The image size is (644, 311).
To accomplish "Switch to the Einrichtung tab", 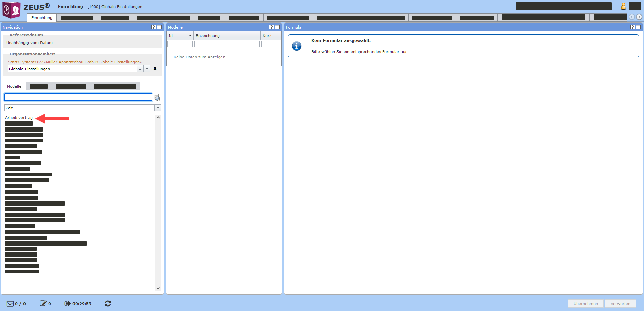I will [x=42, y=18].
